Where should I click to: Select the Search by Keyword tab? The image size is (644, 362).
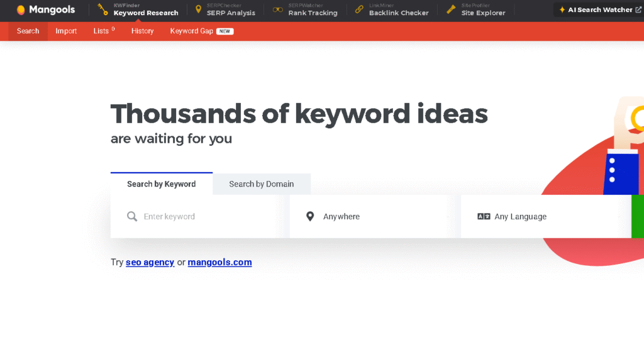click(x=161, y=184)
